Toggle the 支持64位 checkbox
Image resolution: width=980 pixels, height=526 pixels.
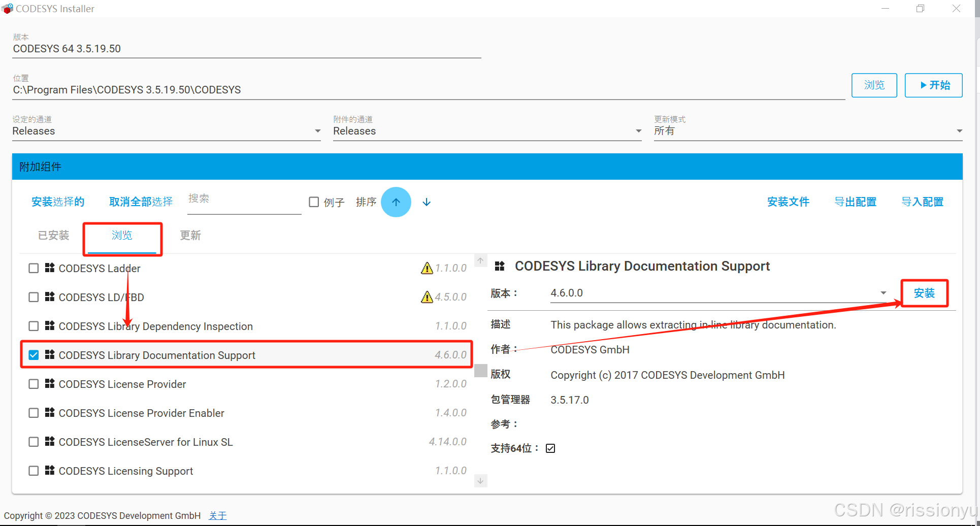click(x=550, y=448)
